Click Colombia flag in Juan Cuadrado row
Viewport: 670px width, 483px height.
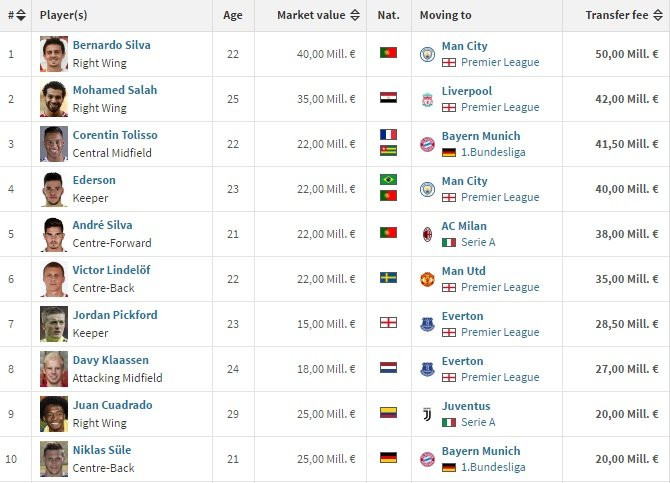click(388, 414)
